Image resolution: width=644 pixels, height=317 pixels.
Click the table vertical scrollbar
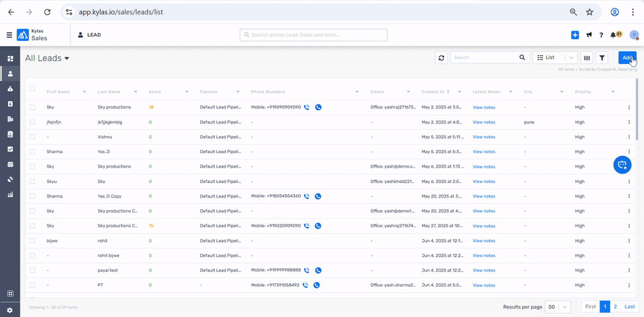coord(637,110)
